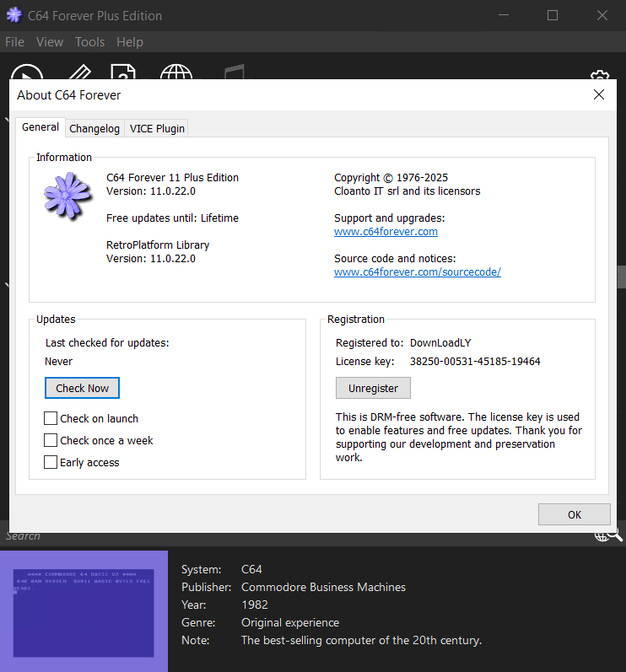The height and width of the screenshot is (672, 626).
Task: Enable Check once a week checkbox
Action: click(51, 440)
